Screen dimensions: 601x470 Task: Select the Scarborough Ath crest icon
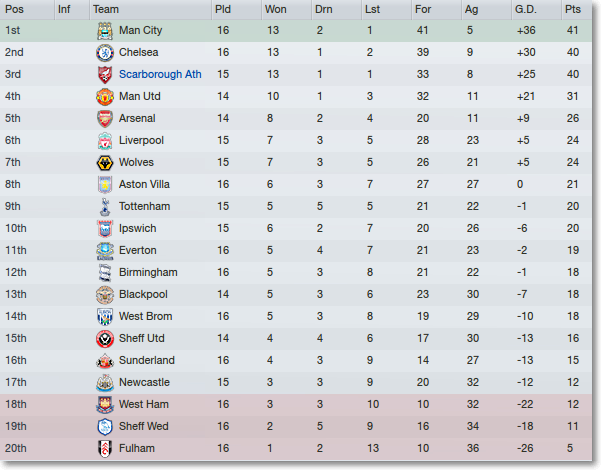coord(105,74)
